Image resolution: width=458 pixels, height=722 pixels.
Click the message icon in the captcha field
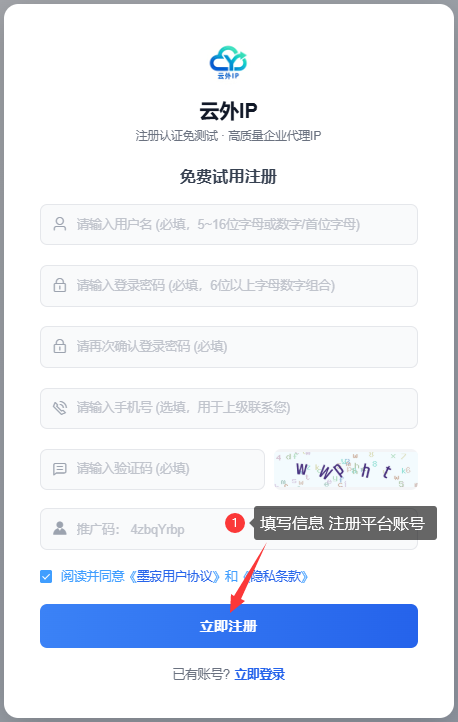click(60, 469)
